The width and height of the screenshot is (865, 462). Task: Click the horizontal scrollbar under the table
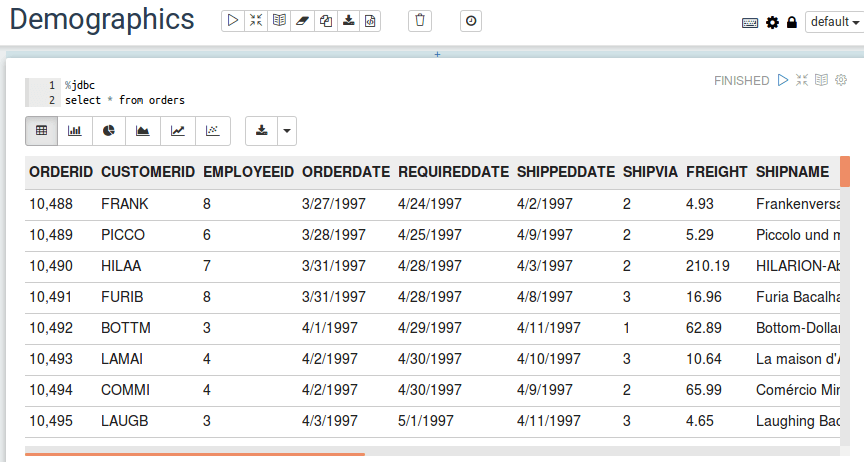195,454
